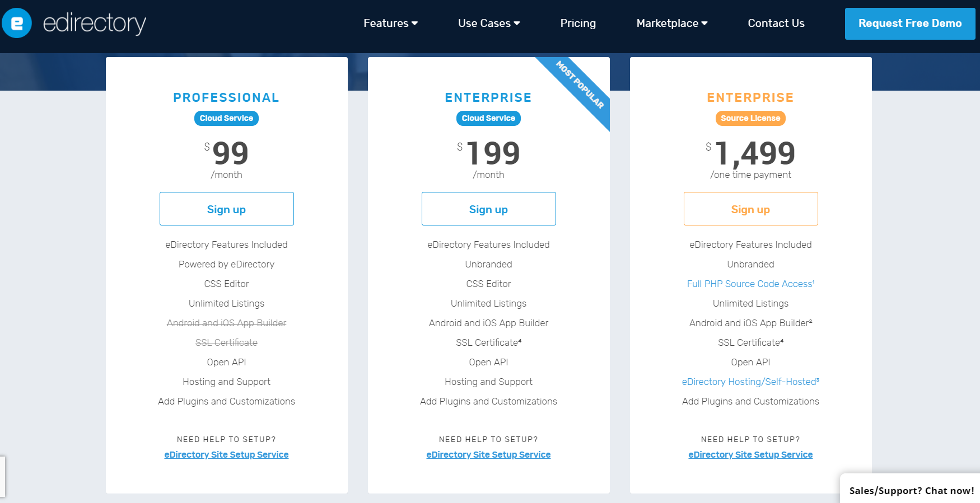Sign up for the Professional $99 plan

tap(227, 209)
